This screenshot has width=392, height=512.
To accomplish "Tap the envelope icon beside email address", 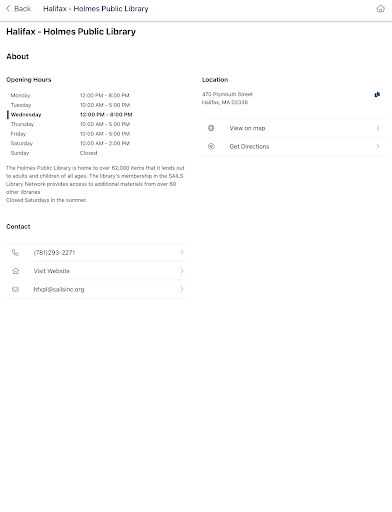I will [15, 289].
